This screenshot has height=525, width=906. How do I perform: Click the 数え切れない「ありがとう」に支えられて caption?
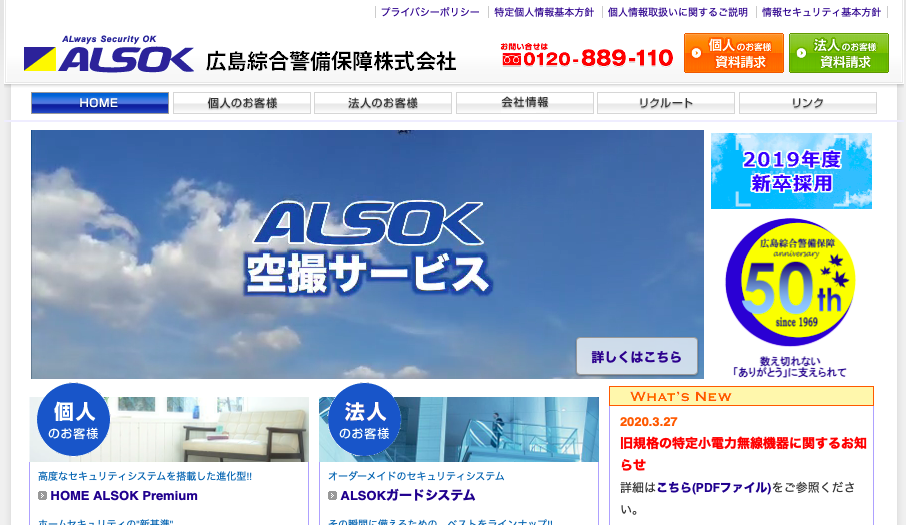[x=789, y=367]
